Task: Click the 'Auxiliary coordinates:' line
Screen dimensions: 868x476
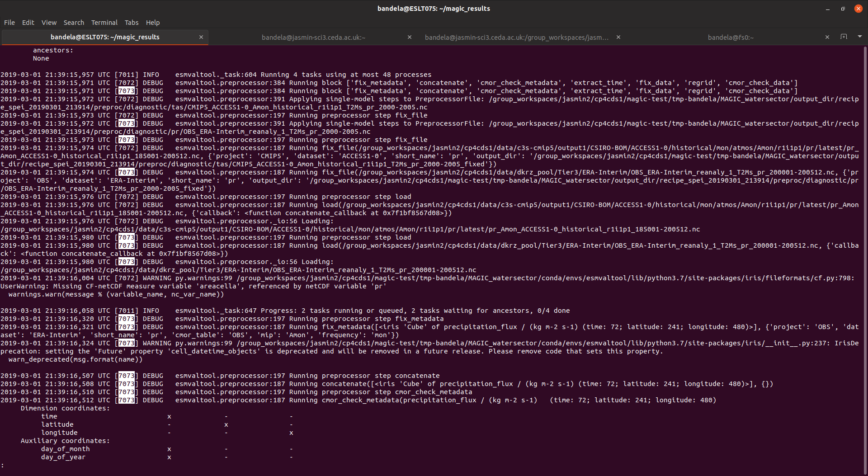Action: pyautogui.click(x=65, y=441)
